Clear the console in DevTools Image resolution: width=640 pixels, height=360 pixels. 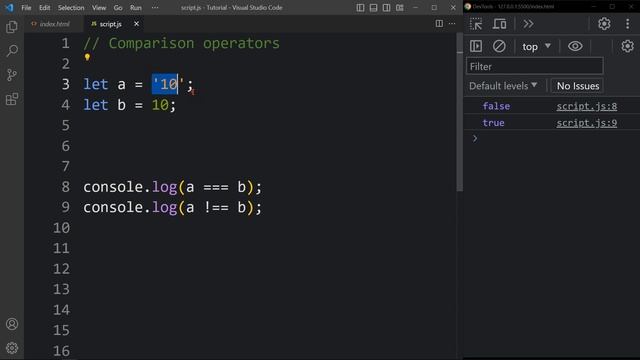[499, 46]
